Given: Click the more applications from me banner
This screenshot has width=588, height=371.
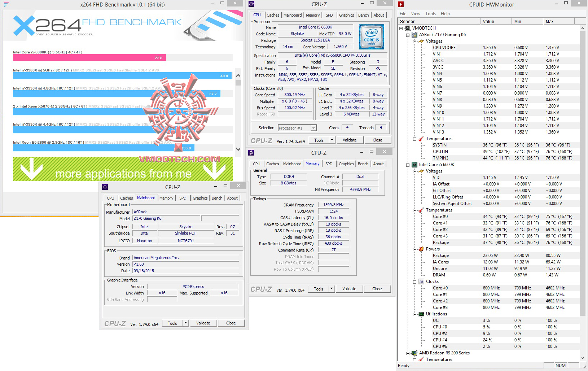Looking at the screenshot, I should [x=123, y=169].
